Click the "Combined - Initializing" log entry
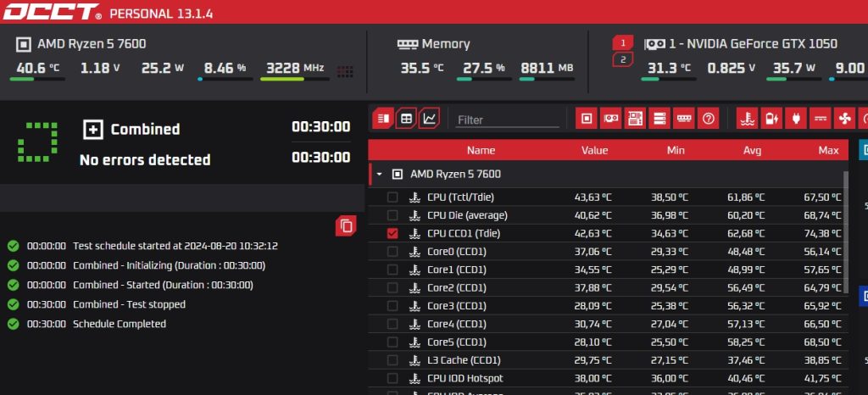Viewport: 868px width, 395px height. (x=170, y=265)
